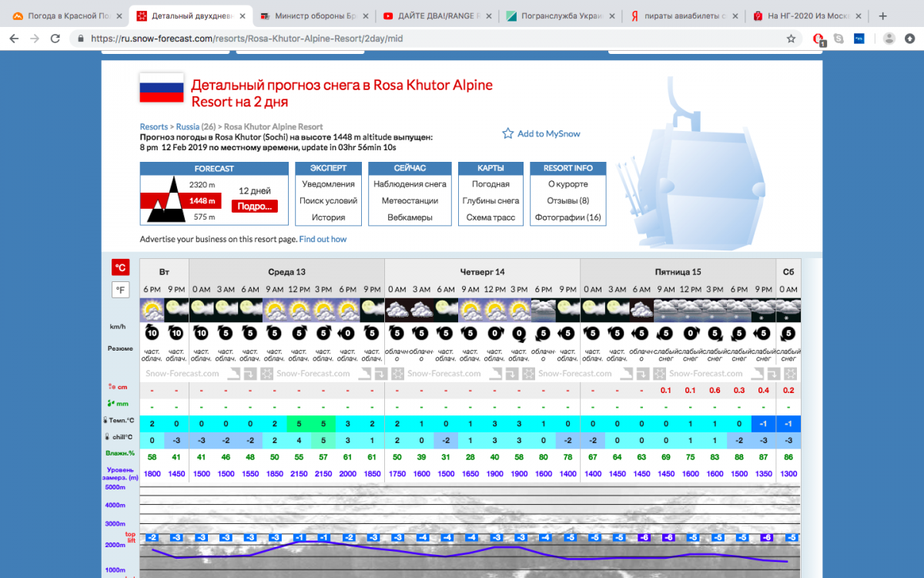Image resolution: width=924 pixels, height=578 pixels.
Task: Open the Вебкамеры link
Action: 410,217
